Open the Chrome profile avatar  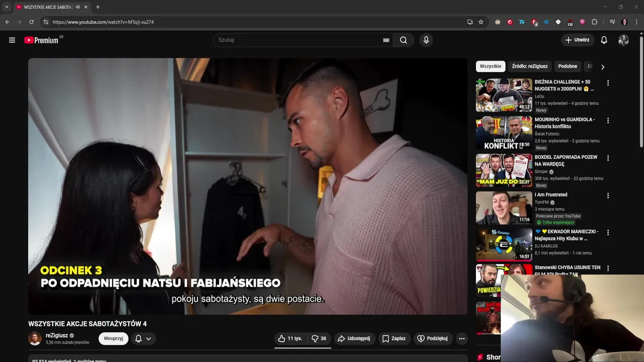click(625, 22)
